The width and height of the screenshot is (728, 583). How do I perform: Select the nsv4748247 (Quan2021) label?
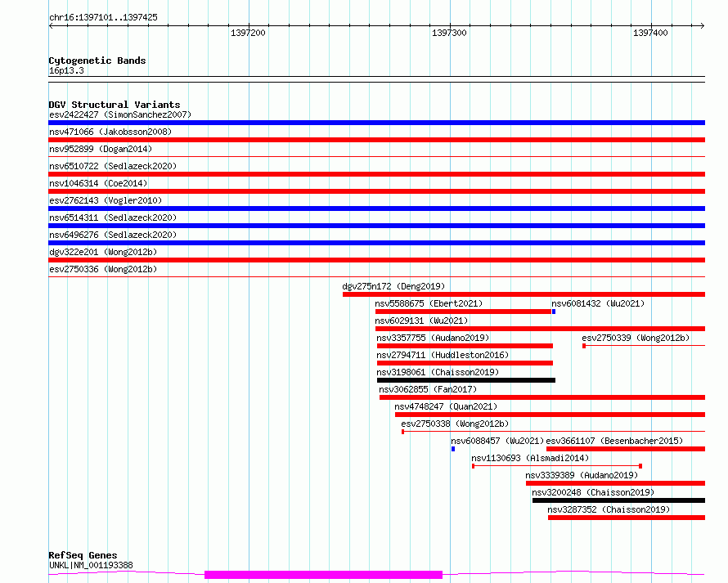(446, 406)
